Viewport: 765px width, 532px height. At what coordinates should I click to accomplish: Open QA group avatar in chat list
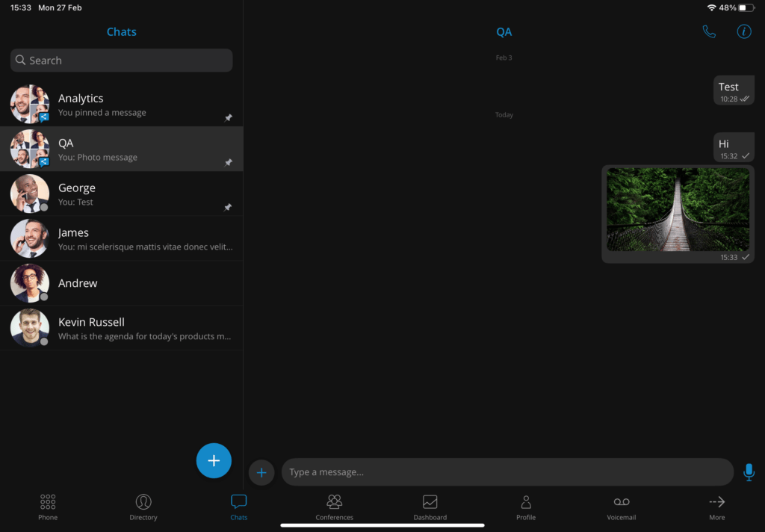coord(30,149)
